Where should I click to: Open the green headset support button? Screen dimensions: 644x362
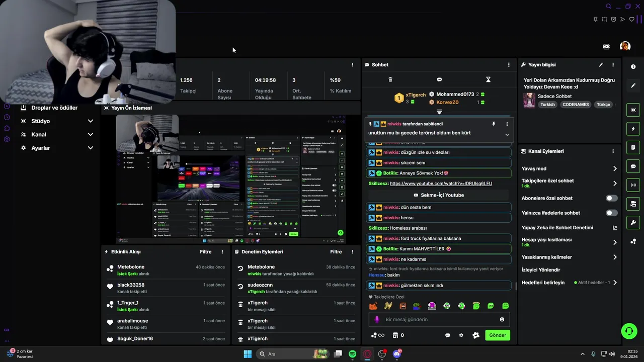pyautogui.click(x=629, y=331)
